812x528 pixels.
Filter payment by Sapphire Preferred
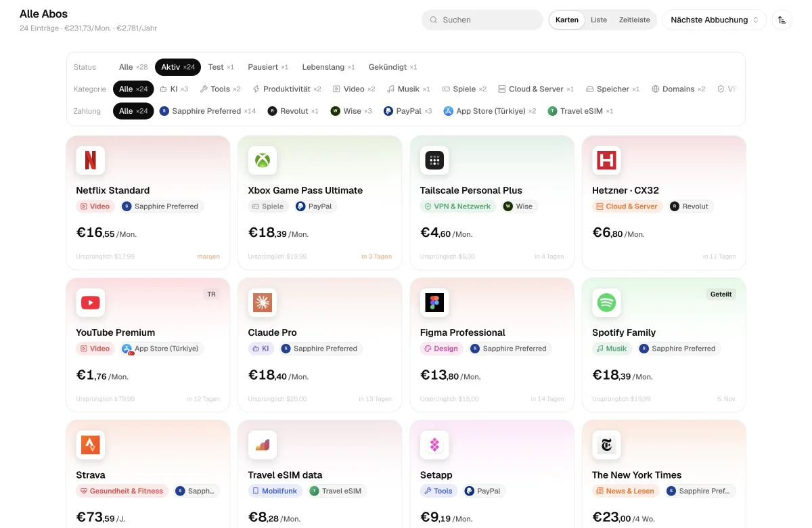pyautogui.click(x=208, y=111)
